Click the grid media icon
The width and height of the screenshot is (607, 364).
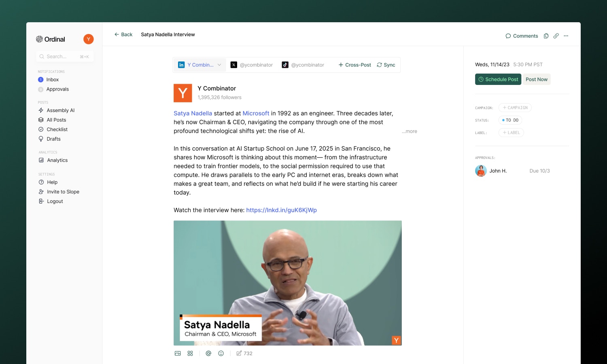pos(190,353)
